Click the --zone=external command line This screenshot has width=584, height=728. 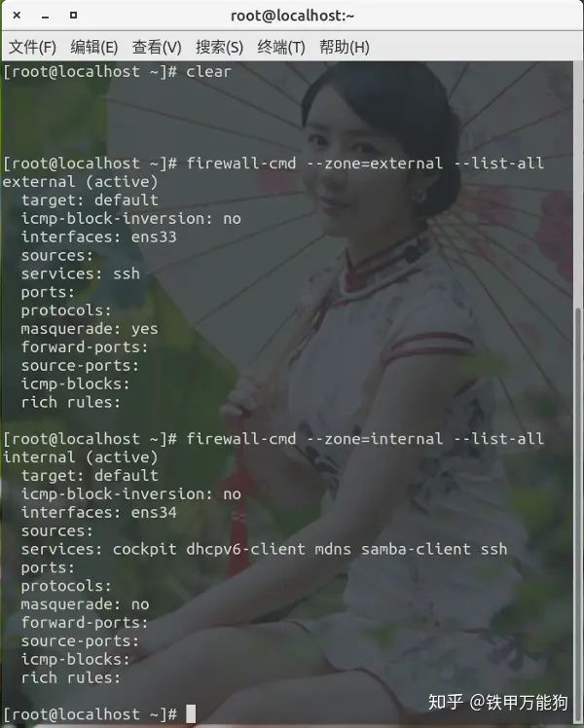coord(273,164)
